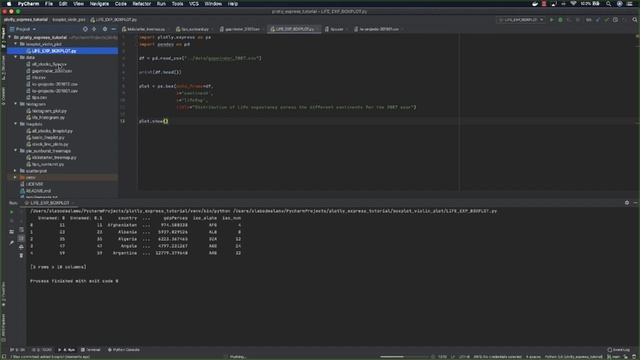This screenshot has width=640, height=360.
Task: Start debugging with the bug icon
Action: tap(560, 20)
